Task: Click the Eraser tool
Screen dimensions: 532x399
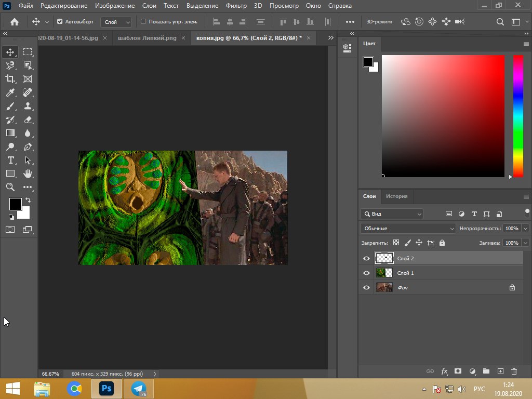Action: point(28,119)
